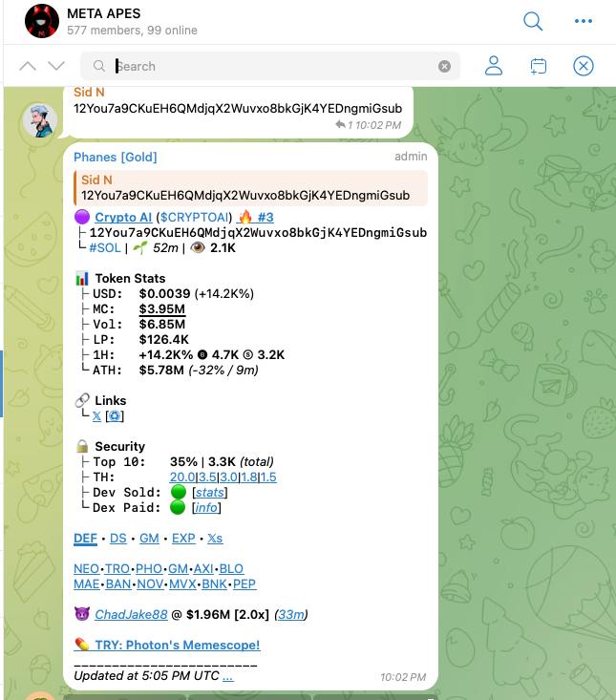Click the $126.4K LP value

[164, 340]
